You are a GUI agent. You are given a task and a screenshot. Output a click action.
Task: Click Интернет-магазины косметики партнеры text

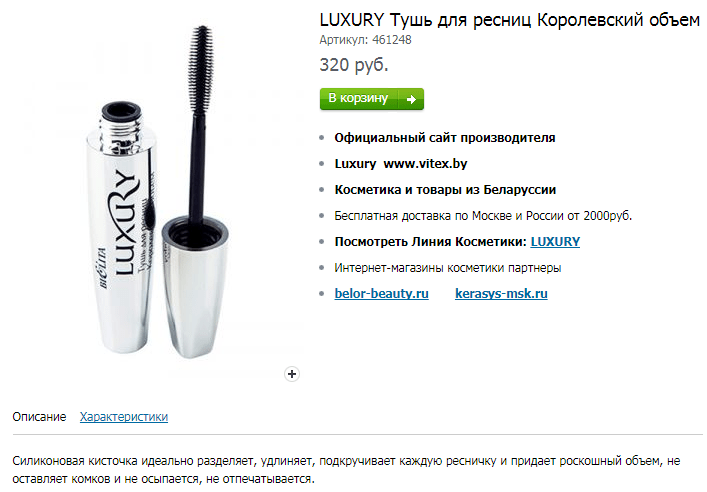tap(448, 268)
